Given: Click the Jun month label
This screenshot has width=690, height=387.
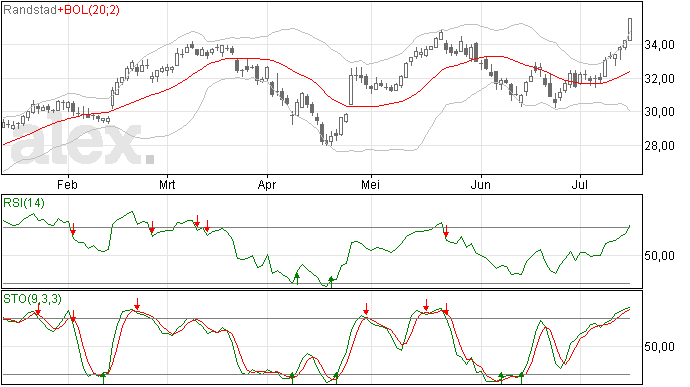Looking at the screenshot, I should tap(481, 184).
